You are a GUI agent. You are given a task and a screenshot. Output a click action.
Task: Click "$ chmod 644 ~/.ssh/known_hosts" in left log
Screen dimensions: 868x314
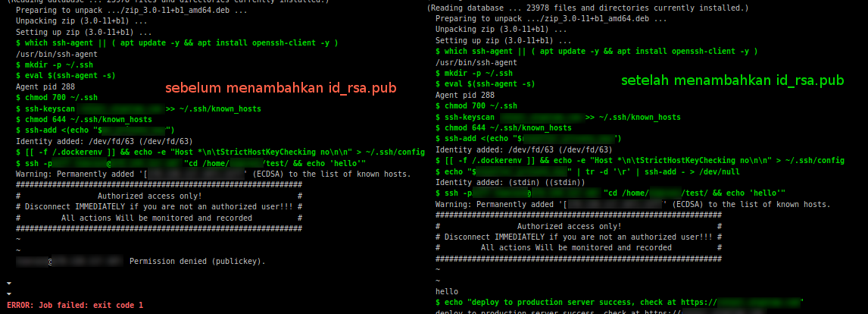pyautogui.click(x=84, y=120)
